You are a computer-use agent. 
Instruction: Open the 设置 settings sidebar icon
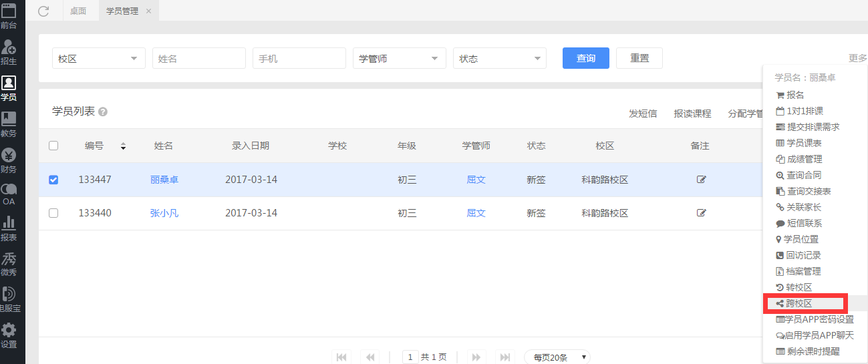(x=9, y=336)
